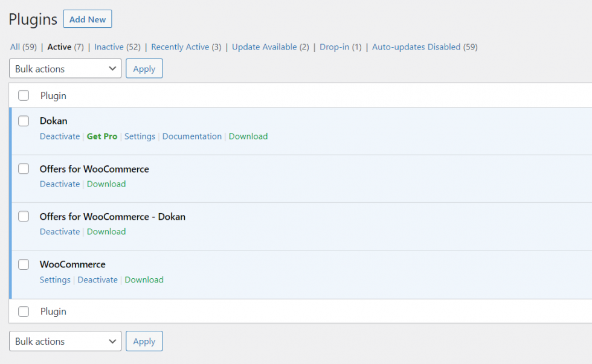
Task: Open Dokan Documentation link
Action: [191, 136]
